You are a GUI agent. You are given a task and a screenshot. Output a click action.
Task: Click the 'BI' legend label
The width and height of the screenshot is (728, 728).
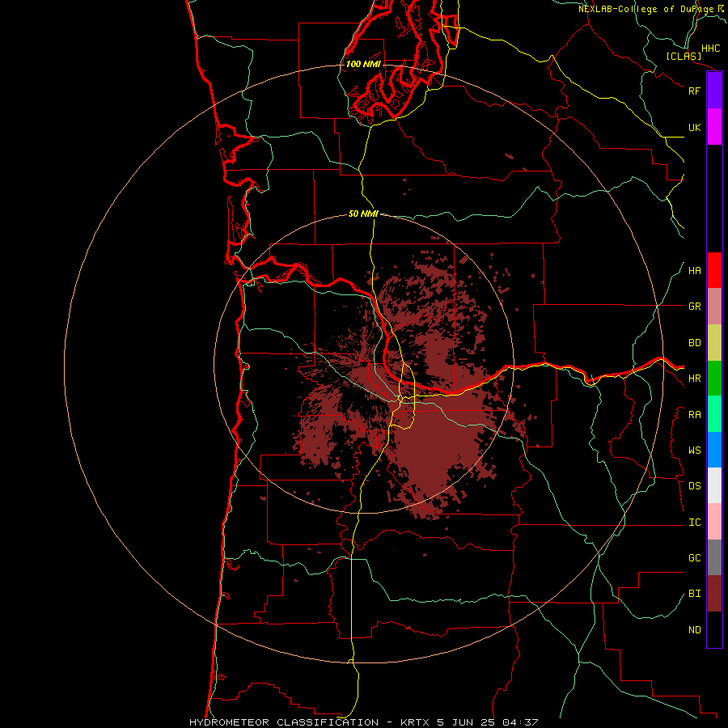click(x=694, y=594)
